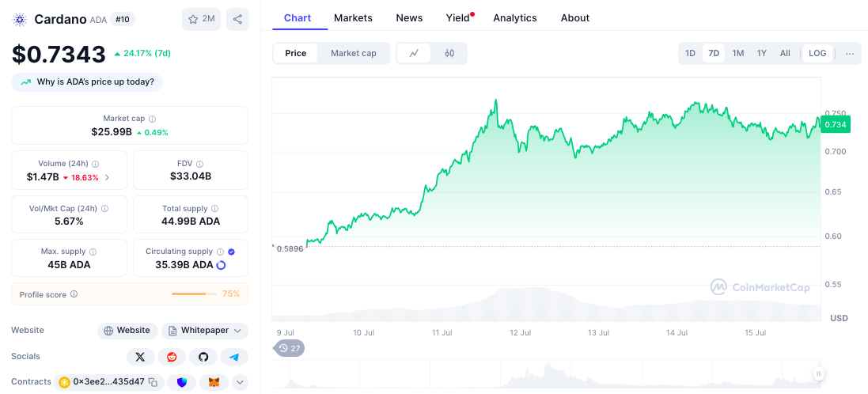This screenshot has height=394, width=868.
Task: Click 'Why is ADA's price up today?'
Action: 87,82
